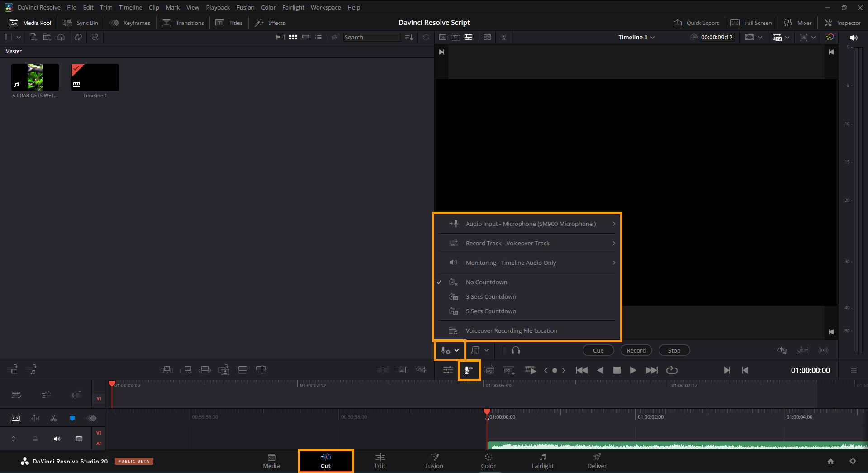Open the Workspace menu

[x=326, y=7]
